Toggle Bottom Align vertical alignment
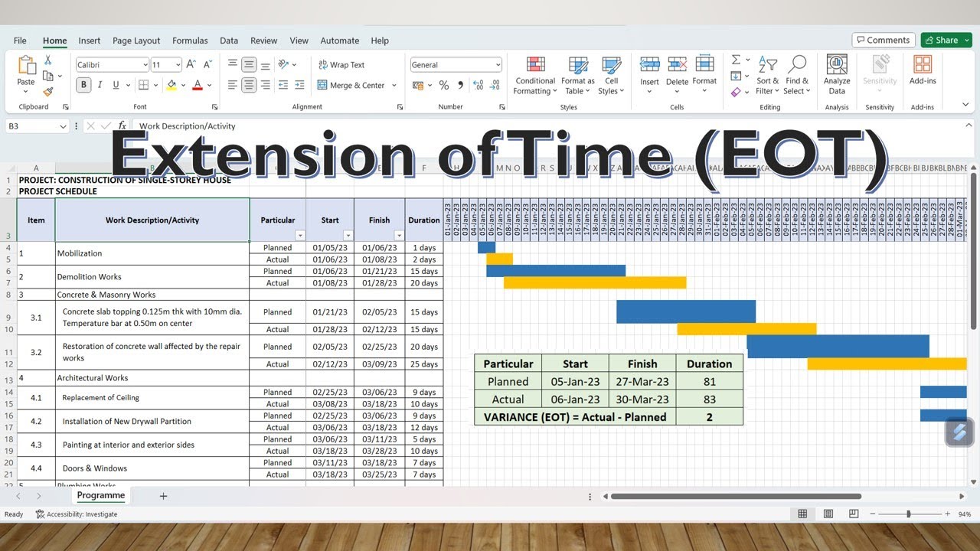The height and width of the screenshot is (551, 980). click(266, 65)
